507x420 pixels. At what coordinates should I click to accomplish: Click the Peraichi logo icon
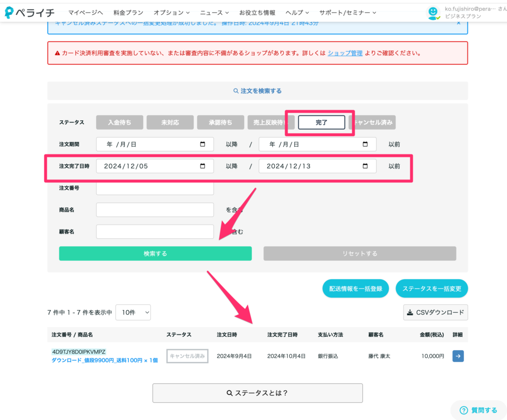tap(9, 12)
